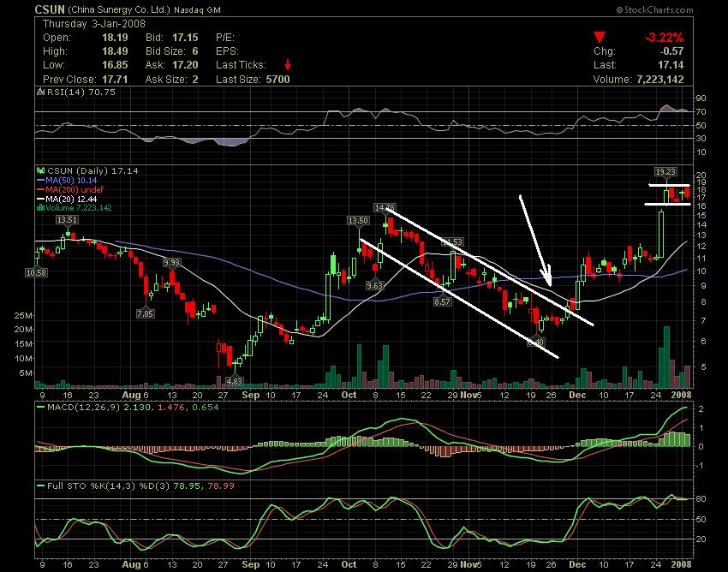Click the candlestick icon beside CSUN (Daily)
This screenshot has width=728, height=572.
point(41,171)
